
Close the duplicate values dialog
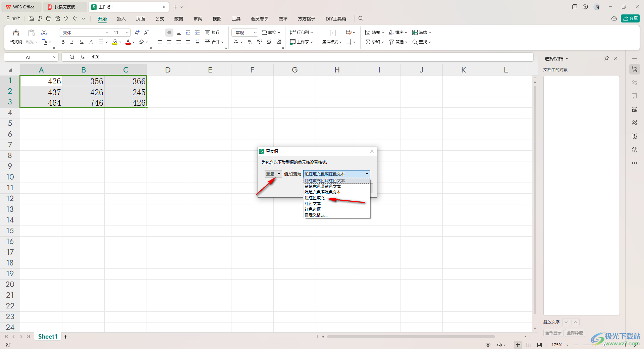[x=372, y=151]
